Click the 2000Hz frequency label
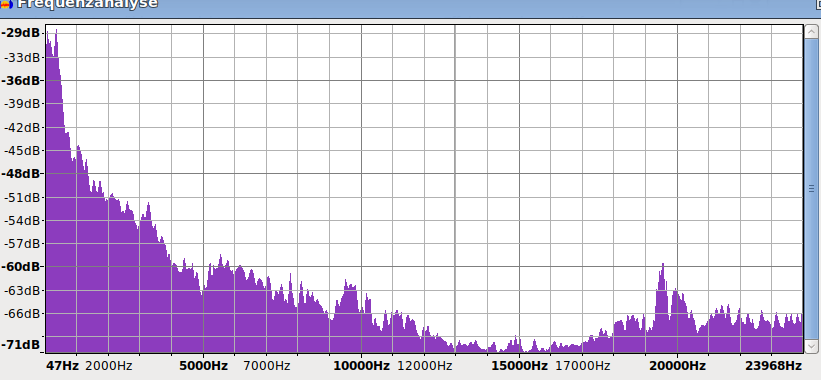The width and height of the screenshot is (821, 380). pyautogui.click(x=108, y=365)
